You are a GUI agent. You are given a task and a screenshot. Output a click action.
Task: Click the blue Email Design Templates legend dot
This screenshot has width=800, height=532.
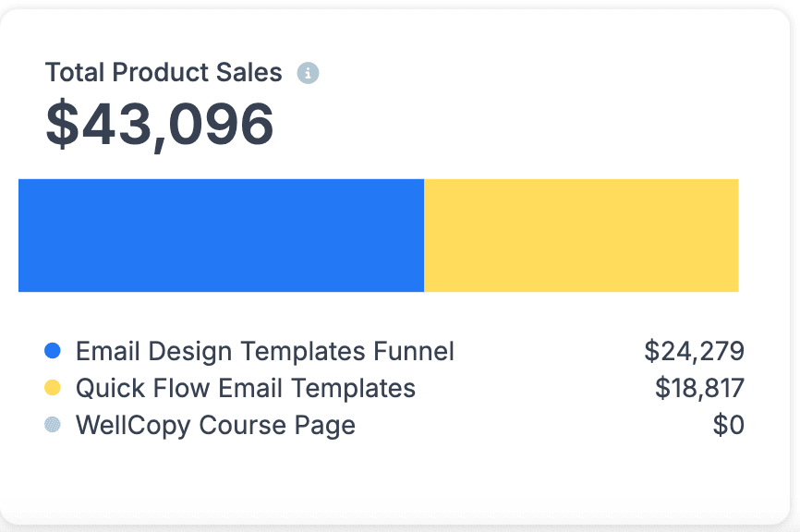[53, 351]
